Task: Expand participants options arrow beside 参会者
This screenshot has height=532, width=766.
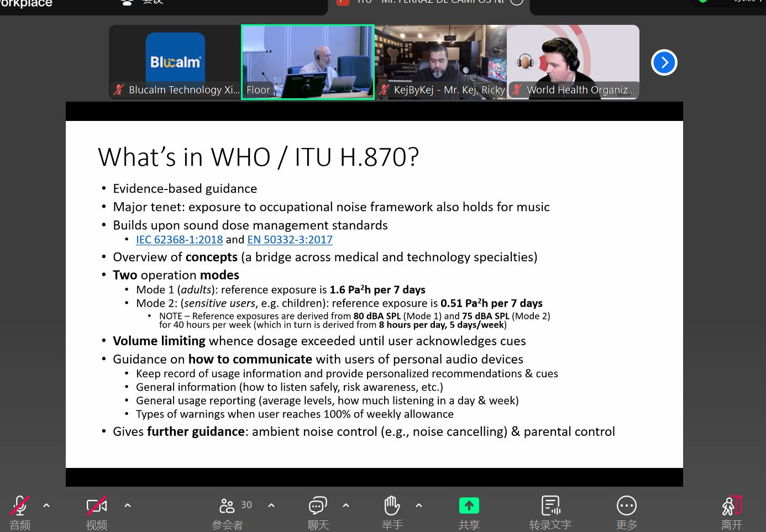Action: click(271, 505)
